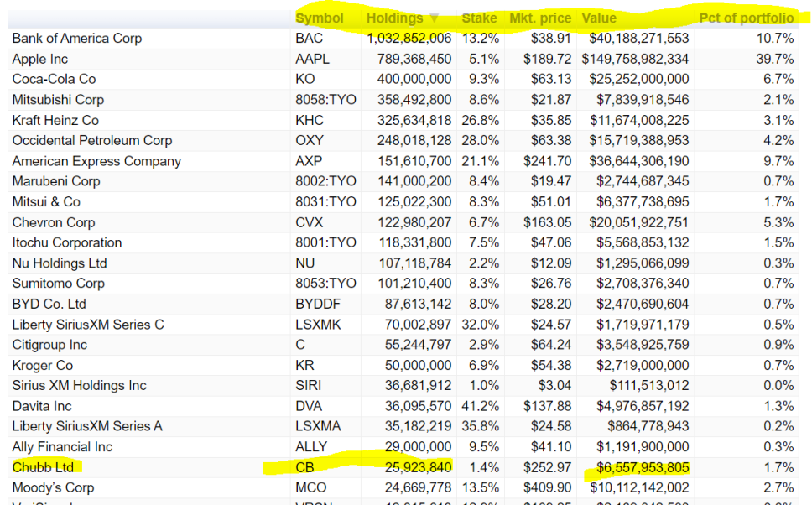Select the 28.0% stake cell
812x505 pixels.
pyautogui.click(x=481, y=140)
